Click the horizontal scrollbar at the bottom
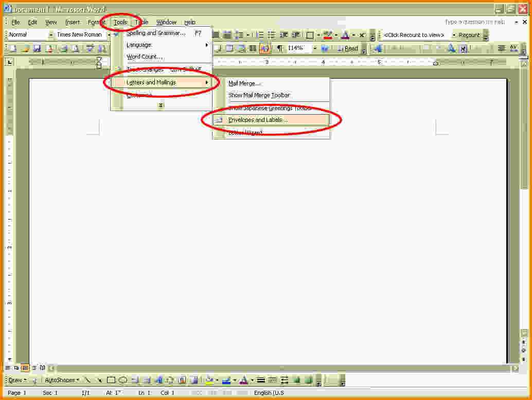The height and width of the screenshot is (400, 532). (281, 368)
